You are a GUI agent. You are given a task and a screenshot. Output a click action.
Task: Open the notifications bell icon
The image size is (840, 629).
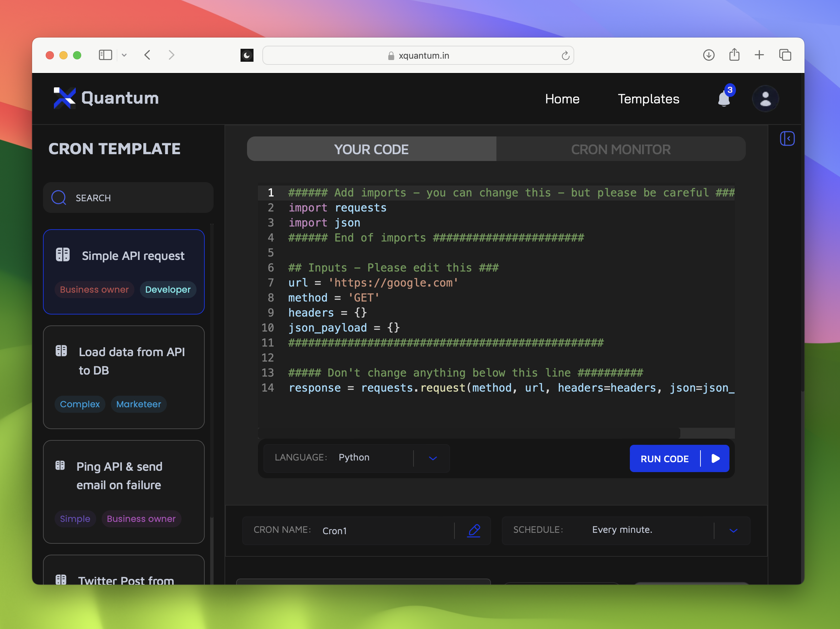point(724,99)
